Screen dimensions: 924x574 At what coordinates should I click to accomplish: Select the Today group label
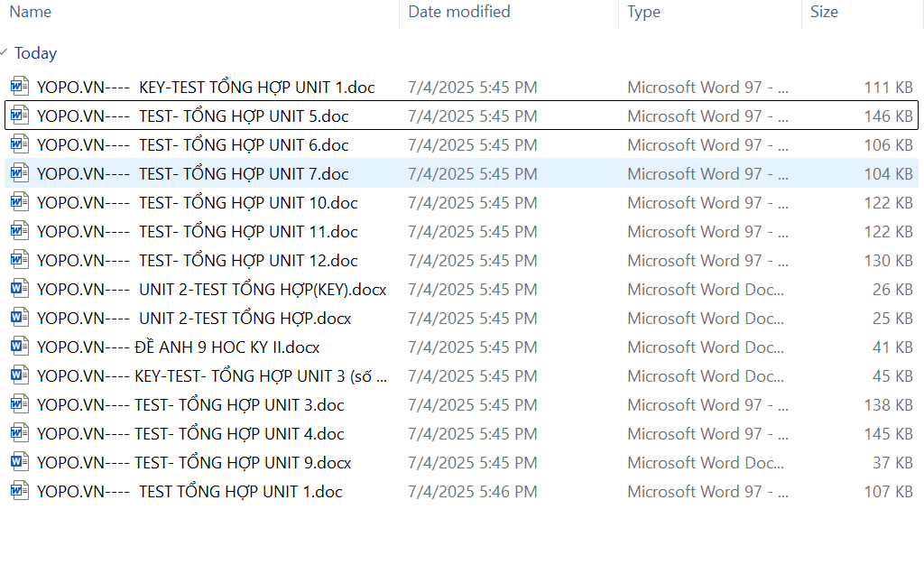tap(36, 53)
